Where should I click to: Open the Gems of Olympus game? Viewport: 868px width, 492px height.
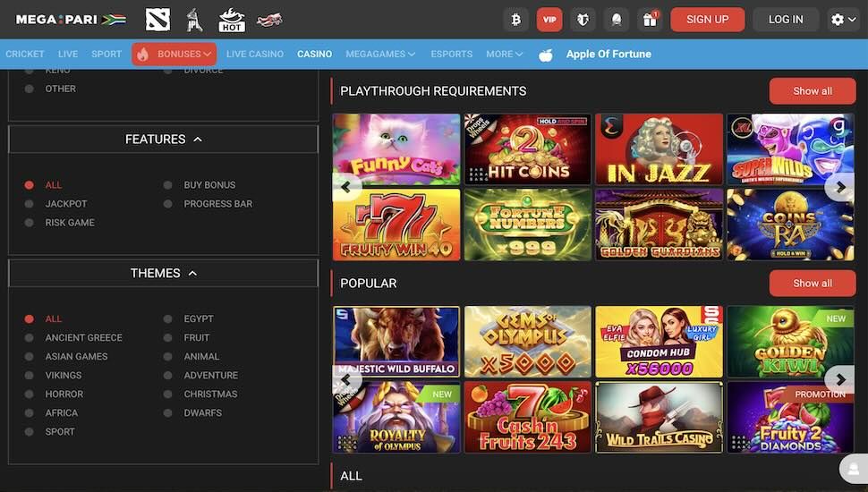(528, 342)
